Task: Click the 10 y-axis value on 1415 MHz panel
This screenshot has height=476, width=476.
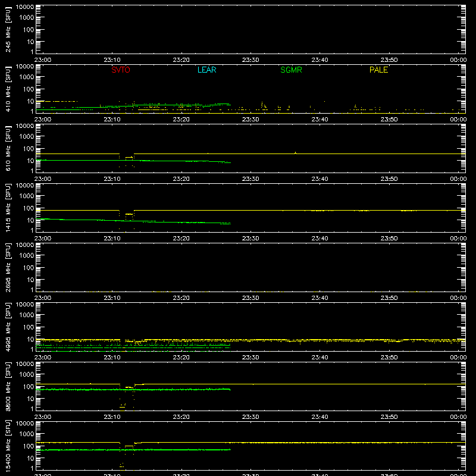Action: click(30, 220)
